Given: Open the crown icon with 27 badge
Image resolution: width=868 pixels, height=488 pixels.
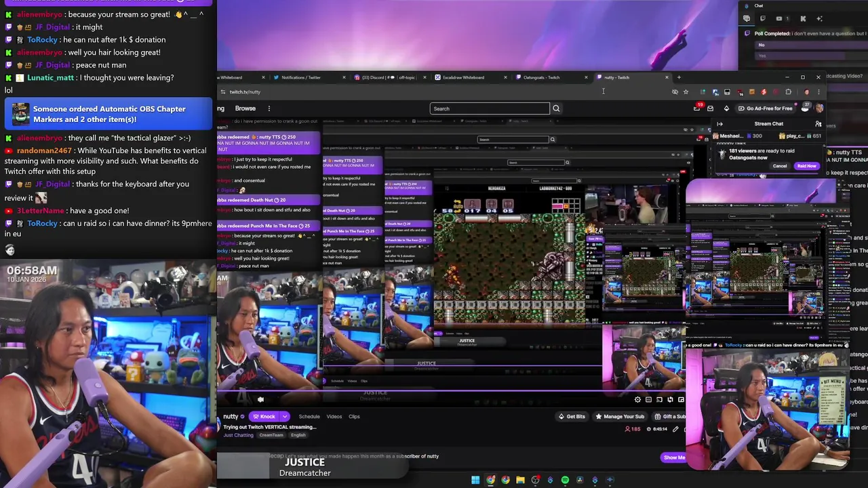Looking at the screenshot, I should (x=805, y=108).
